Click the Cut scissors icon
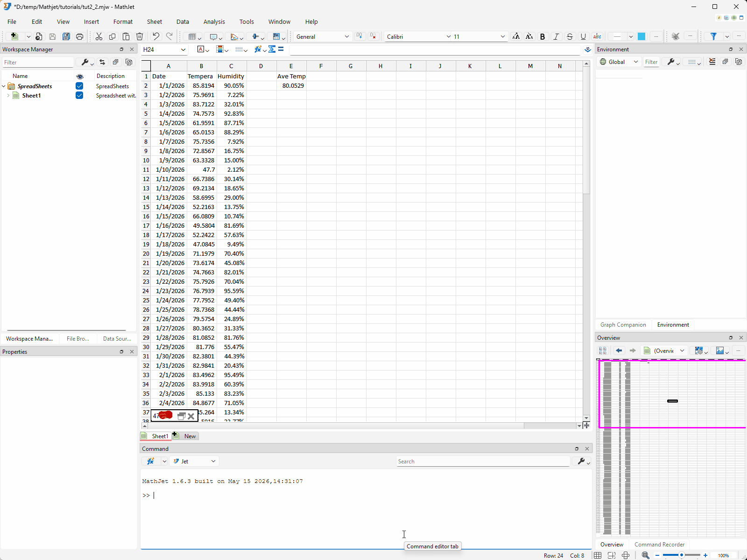Screen dimensions: 747x560 [x=99, y=36]
